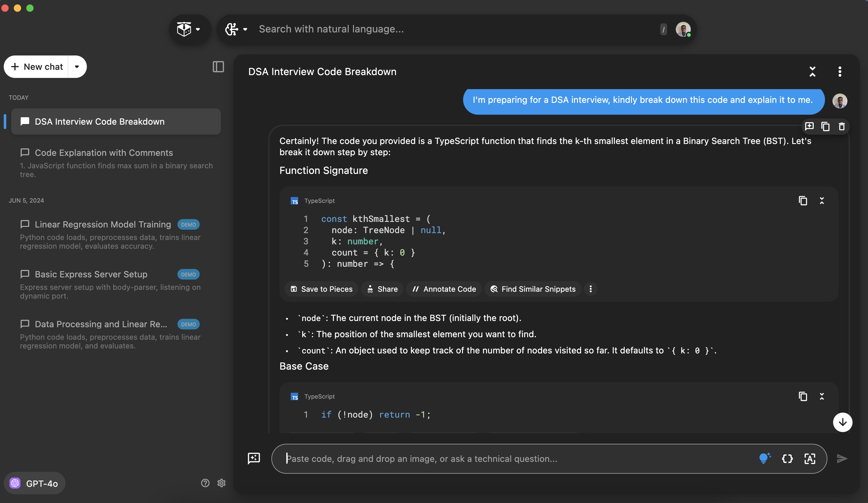Open the New chat dropdown arrow
This screenshot has height=503, width=868.
click(77, 66)
